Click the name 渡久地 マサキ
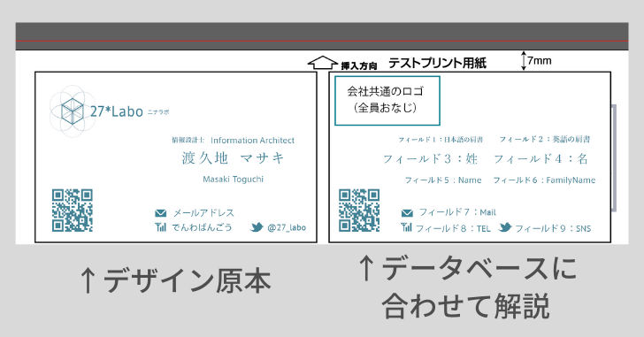The image size is (644, 337). click(233, 158)
